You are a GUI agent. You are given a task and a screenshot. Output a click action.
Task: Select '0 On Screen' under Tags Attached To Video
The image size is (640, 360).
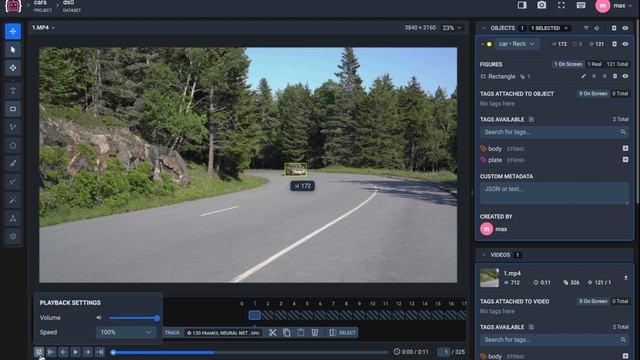tap(593, 302)
